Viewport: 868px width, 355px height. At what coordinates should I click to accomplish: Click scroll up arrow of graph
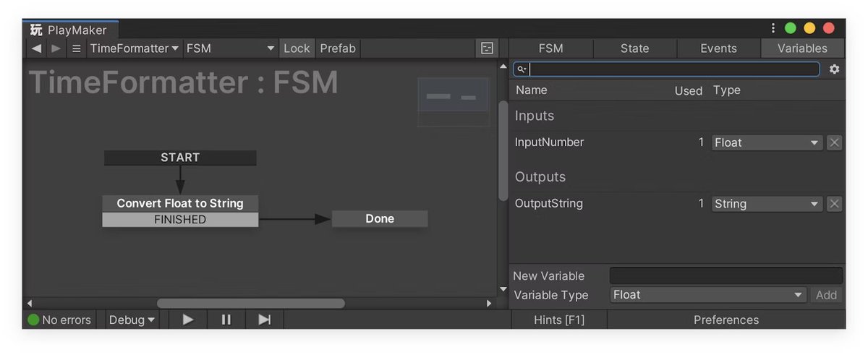[503, 67]
